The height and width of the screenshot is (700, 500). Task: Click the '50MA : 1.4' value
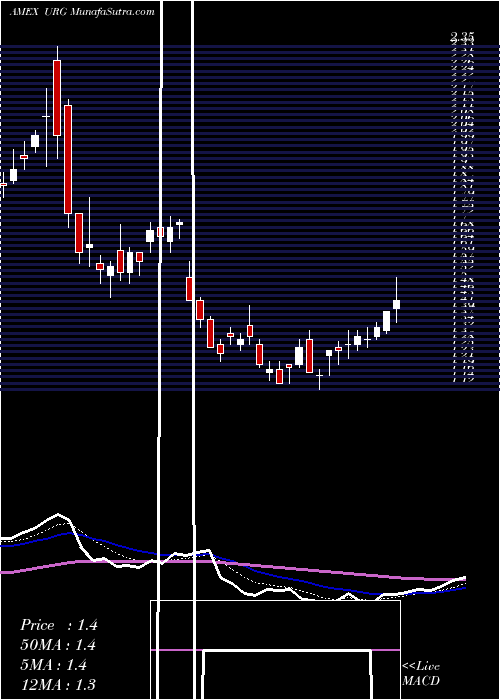click(59, 645)
